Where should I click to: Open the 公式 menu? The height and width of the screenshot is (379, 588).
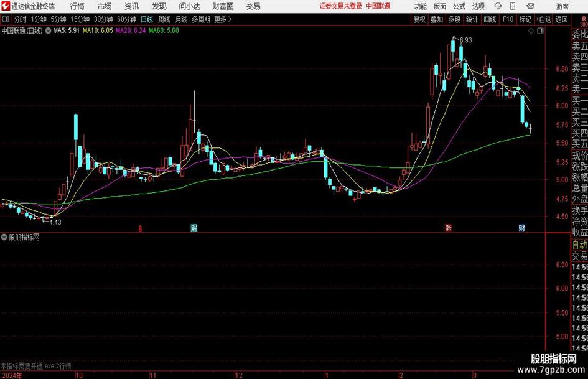459,6
